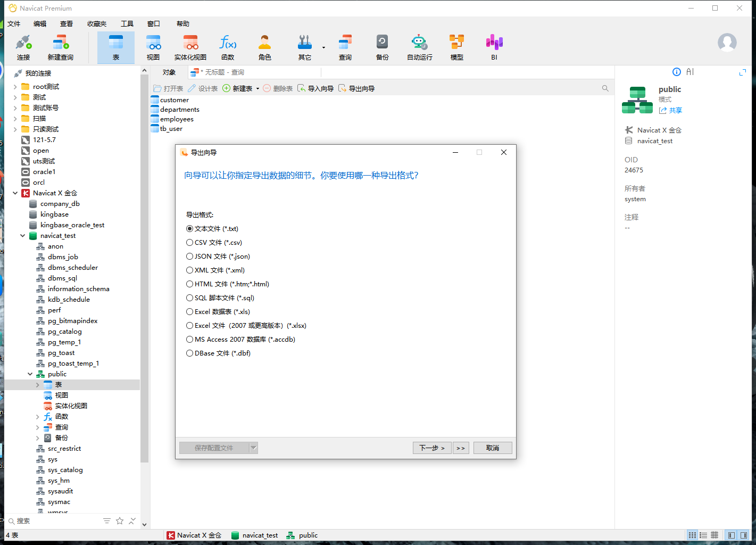
Task: Click 取消 to cancel export wizard
Action: click(493, 448)
